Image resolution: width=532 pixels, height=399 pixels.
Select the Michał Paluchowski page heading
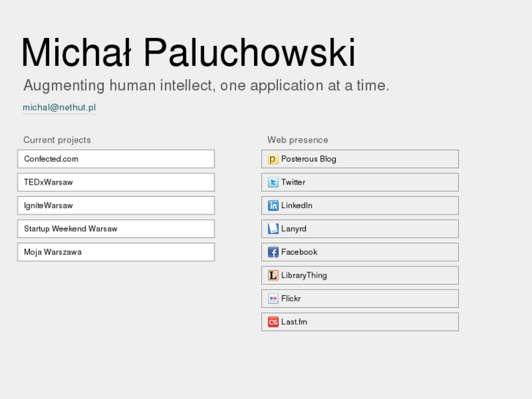[189, 53]
